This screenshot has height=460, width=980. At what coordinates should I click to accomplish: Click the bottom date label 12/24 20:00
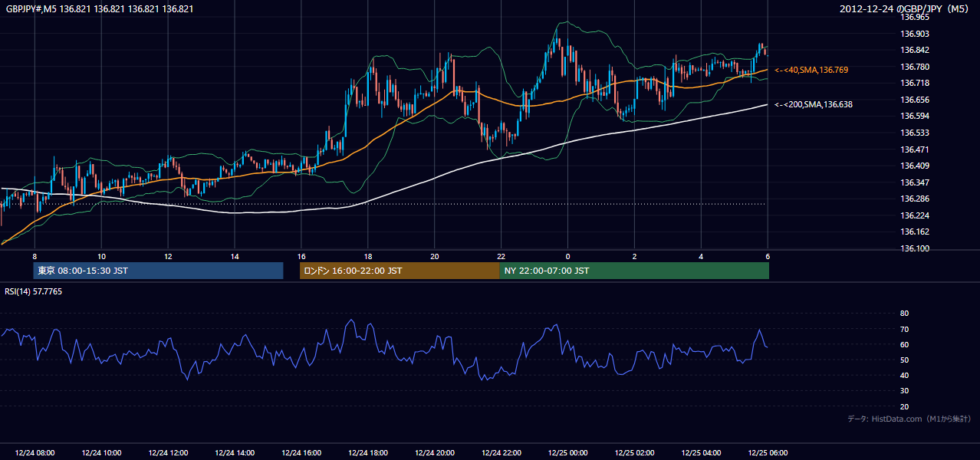[x=435, y=453]
